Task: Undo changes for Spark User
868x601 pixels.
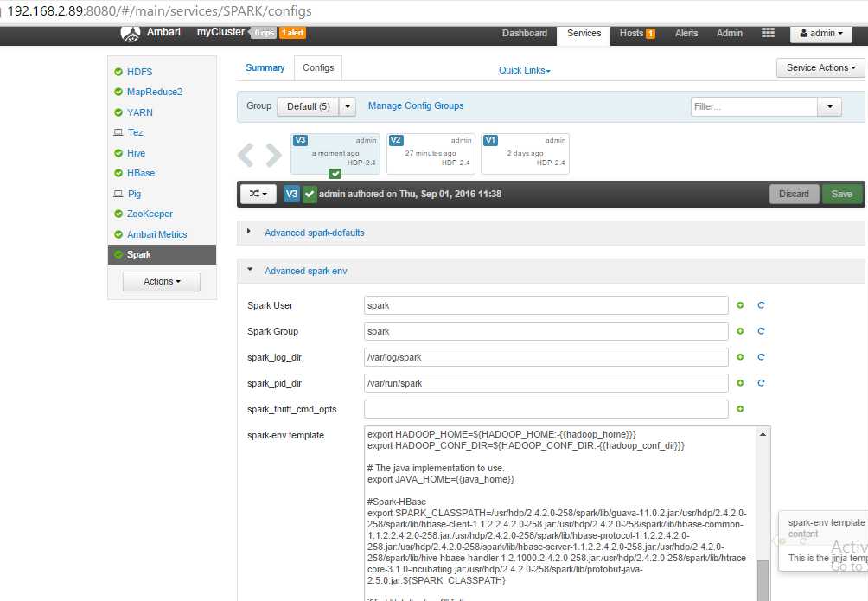Action: (x=761, y=305)
